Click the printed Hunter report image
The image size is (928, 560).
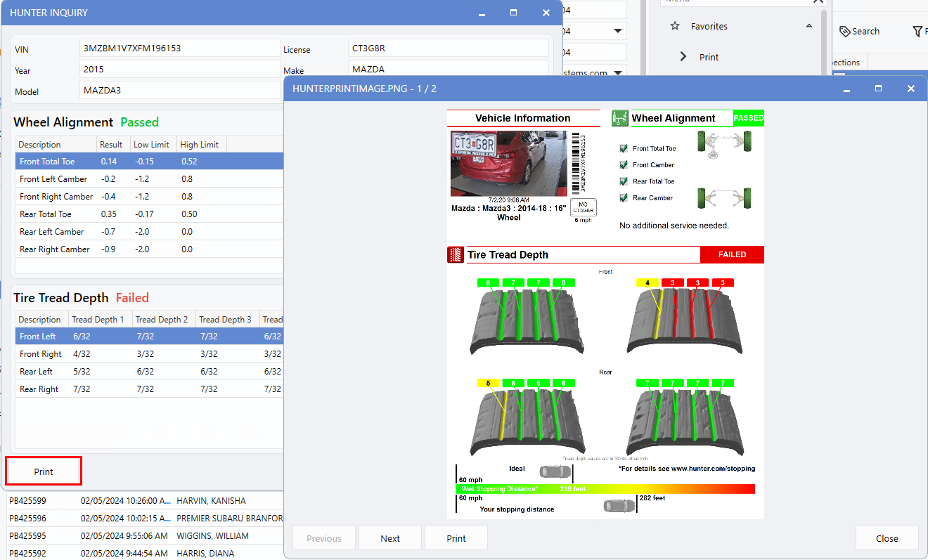(x=605, y=314)
